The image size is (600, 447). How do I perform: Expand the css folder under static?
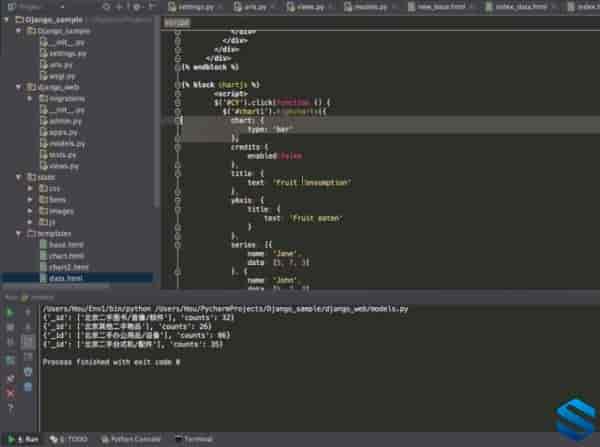click(x=28, y=188)
